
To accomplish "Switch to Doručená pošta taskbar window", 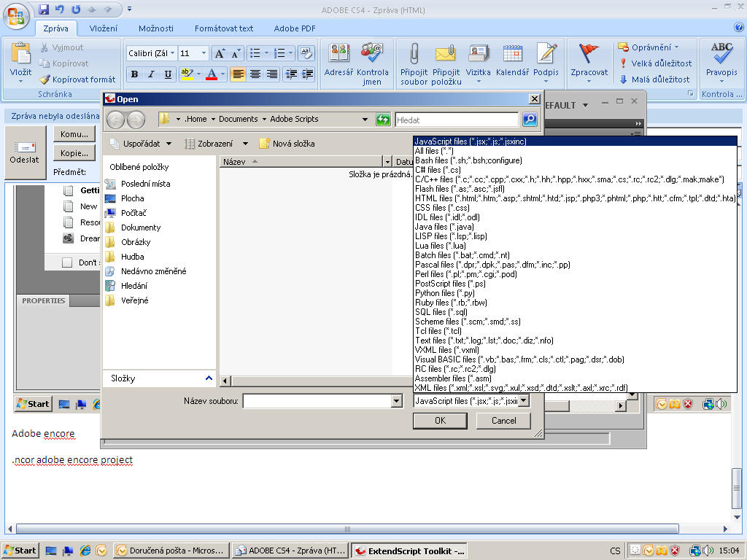I will (x=171, y=551).
